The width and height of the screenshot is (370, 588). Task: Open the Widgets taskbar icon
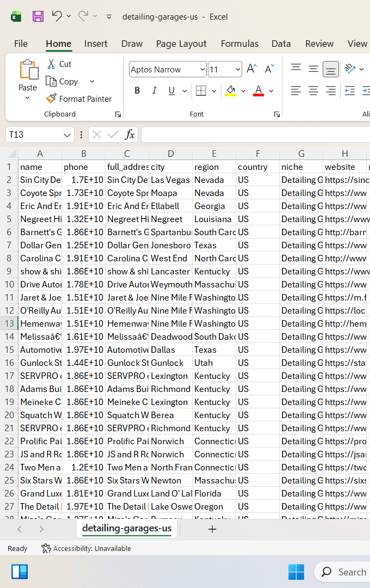pyautogui.click(x=20, y=572)
